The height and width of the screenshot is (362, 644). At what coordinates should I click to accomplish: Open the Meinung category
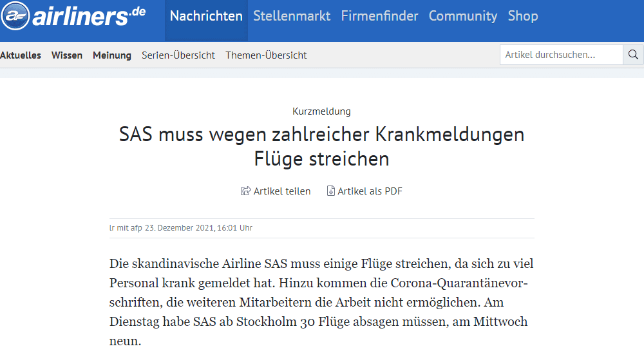[112, 55]
